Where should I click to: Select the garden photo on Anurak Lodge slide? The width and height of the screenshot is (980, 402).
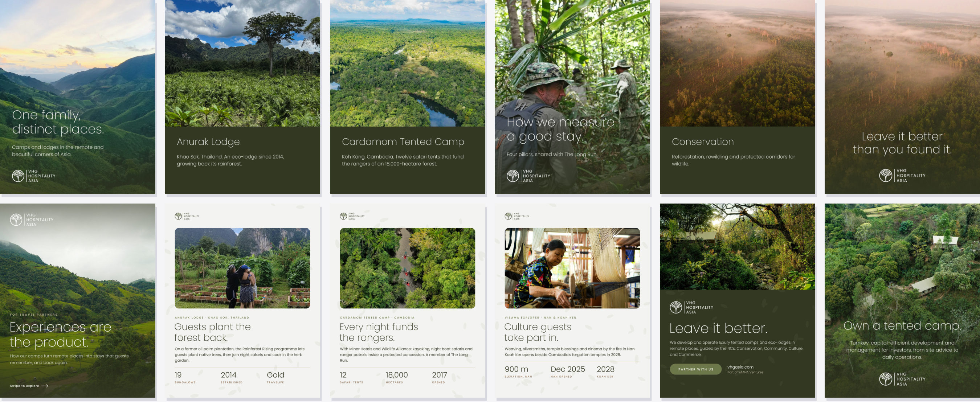click(242, 268)
